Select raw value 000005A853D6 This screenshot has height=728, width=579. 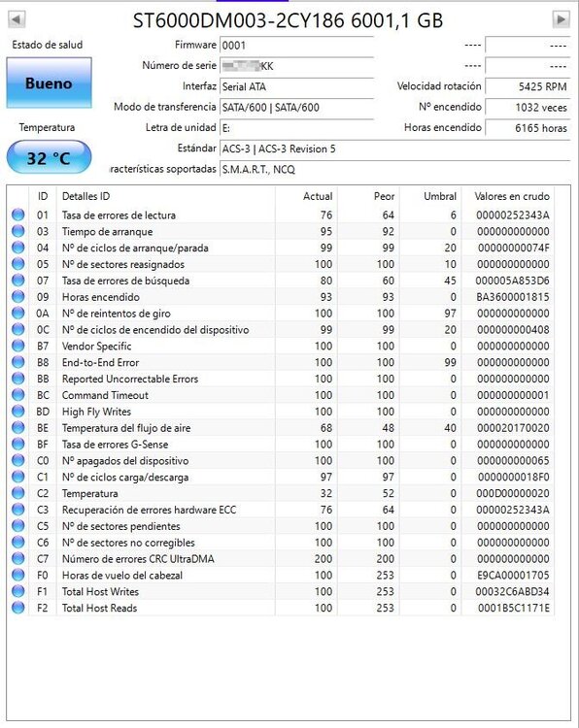512,281
